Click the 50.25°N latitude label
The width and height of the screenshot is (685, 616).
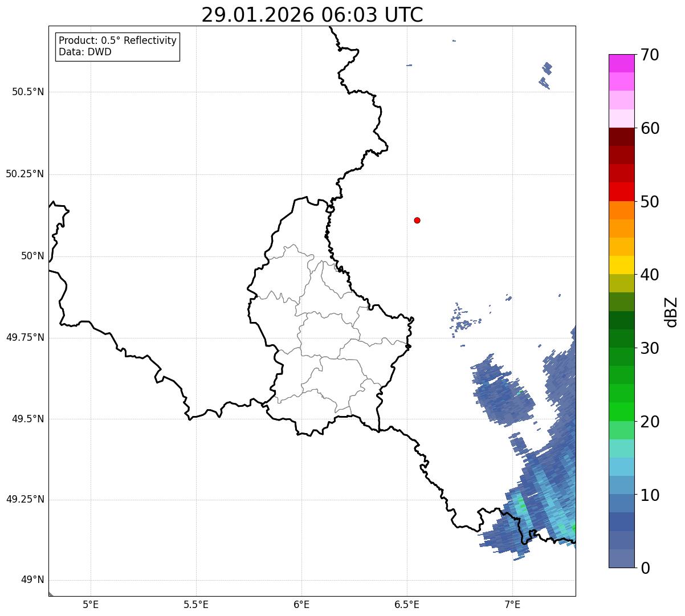[x=25, y=174]
